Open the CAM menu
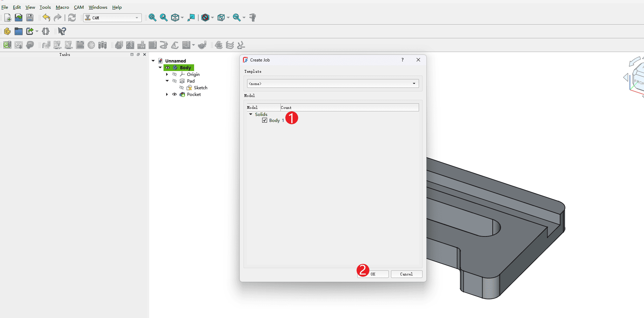This screenshot has height=318, width=644. click(x=79, y=7)
